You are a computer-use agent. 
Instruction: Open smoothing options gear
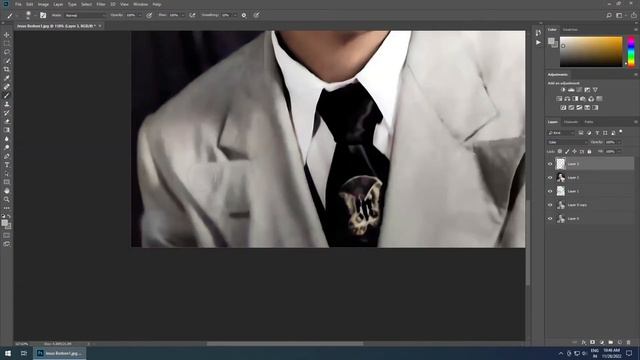(x=244, y=15)
